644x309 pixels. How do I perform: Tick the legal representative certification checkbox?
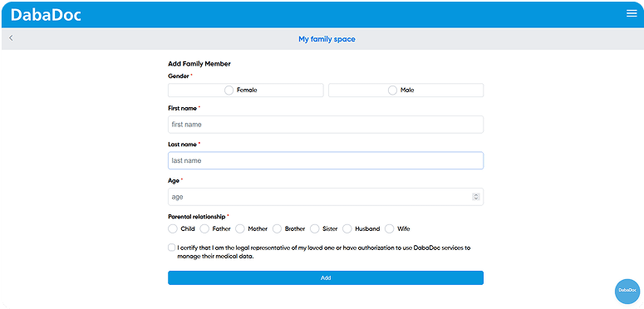(171, 248)
